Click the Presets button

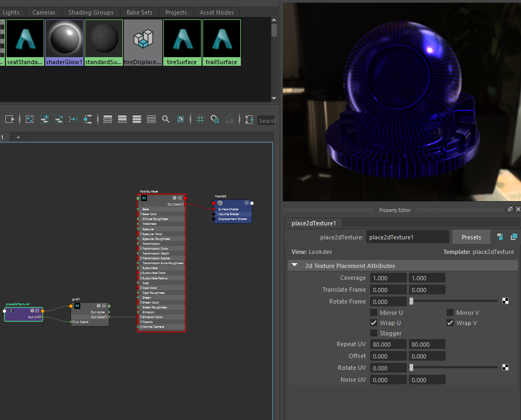(471, 237)
